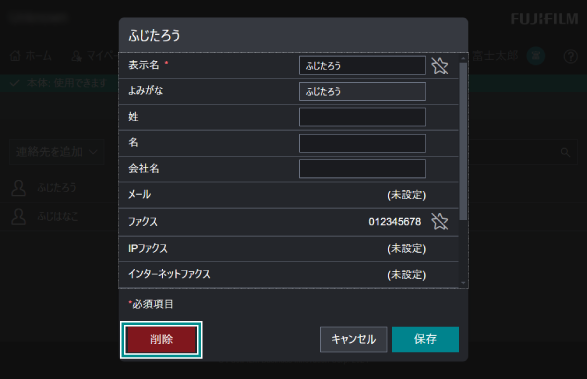This screenshot has width=587, height=379.
Task: Click the キャンセル button
Action: pyautogui.click(x=353, y=339)
